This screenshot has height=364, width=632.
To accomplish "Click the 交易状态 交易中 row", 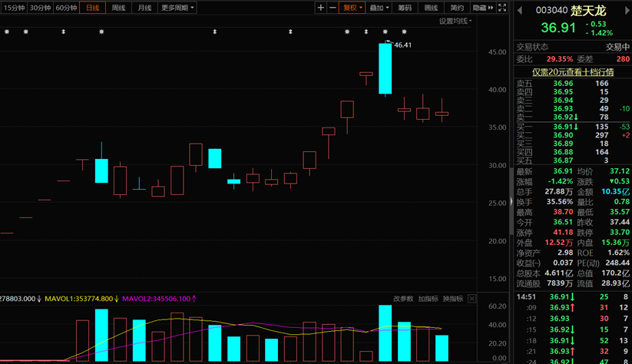I will (x=573, y=47).
